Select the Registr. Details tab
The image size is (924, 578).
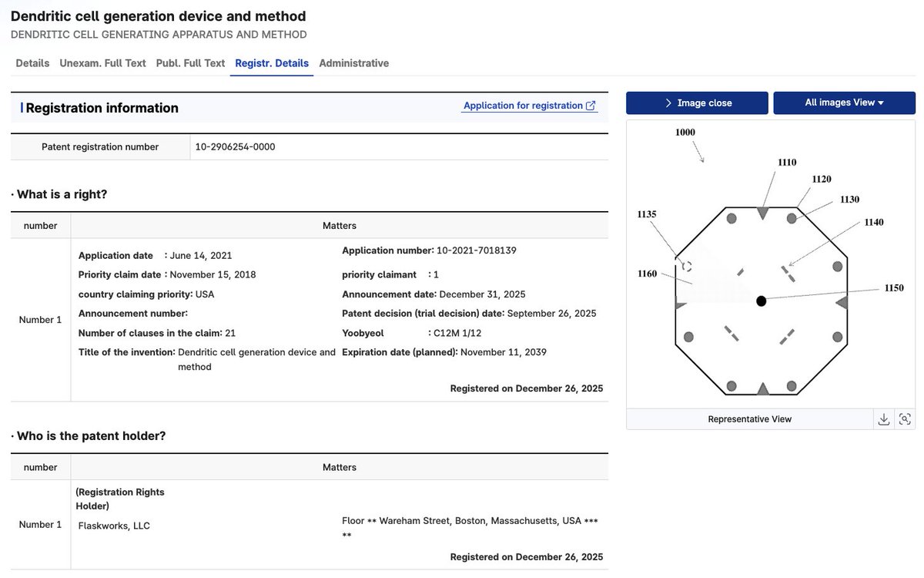[x=272, y=63]
